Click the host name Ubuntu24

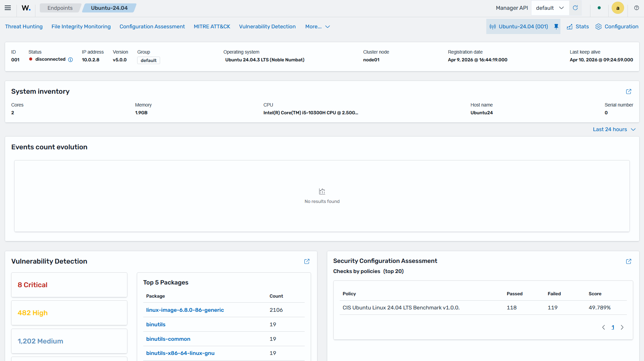[x=482, y=113]
